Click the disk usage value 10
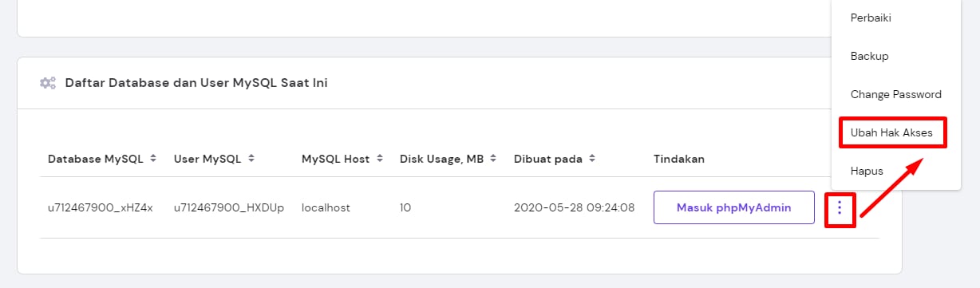 [x=405, y=207]
